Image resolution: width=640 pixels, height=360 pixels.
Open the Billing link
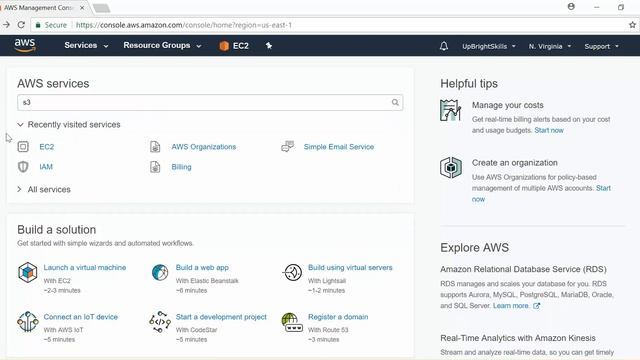point(181,167)
